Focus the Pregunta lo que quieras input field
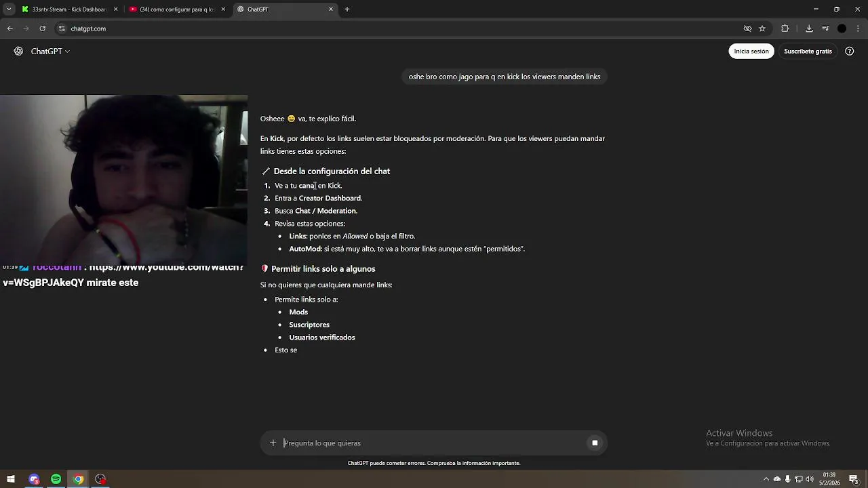This screenshot has height=488, width=868. click(433, 443)
